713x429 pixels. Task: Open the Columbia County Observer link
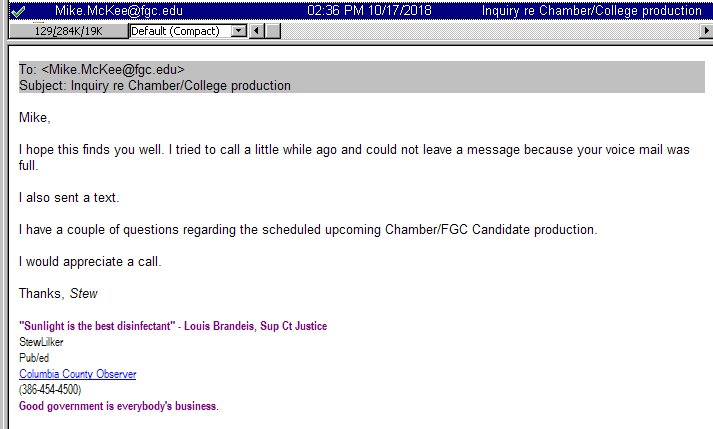pyautogui.click(x=78, y=374)
